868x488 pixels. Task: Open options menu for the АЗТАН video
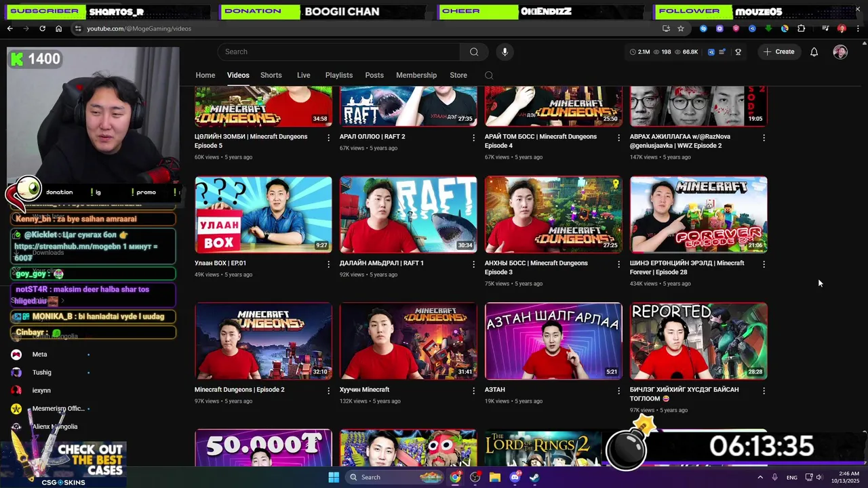[618, 390]
